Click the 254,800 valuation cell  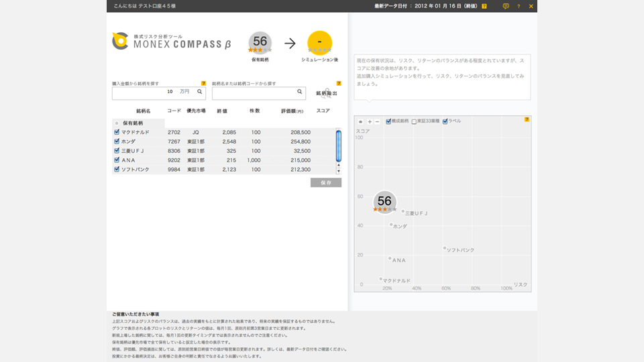point(301,141)
